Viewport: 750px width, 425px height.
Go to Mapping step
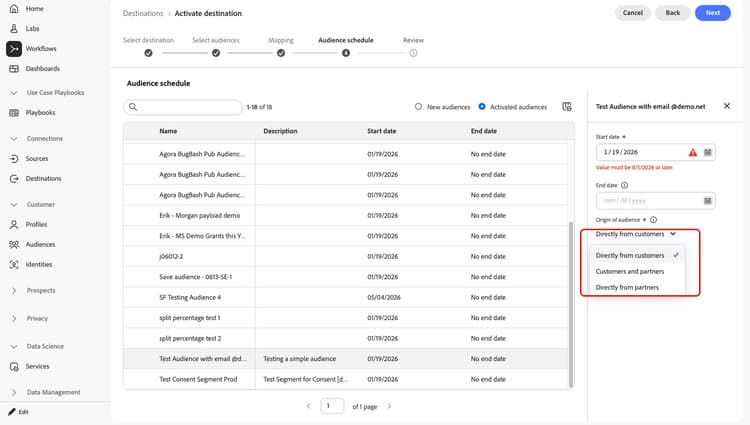pos(281,53)
